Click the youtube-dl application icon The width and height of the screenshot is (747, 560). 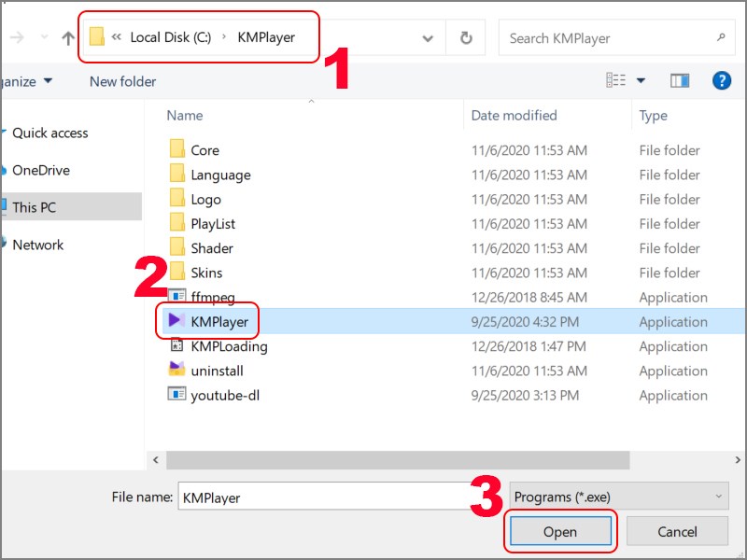(x=176, y=394)
